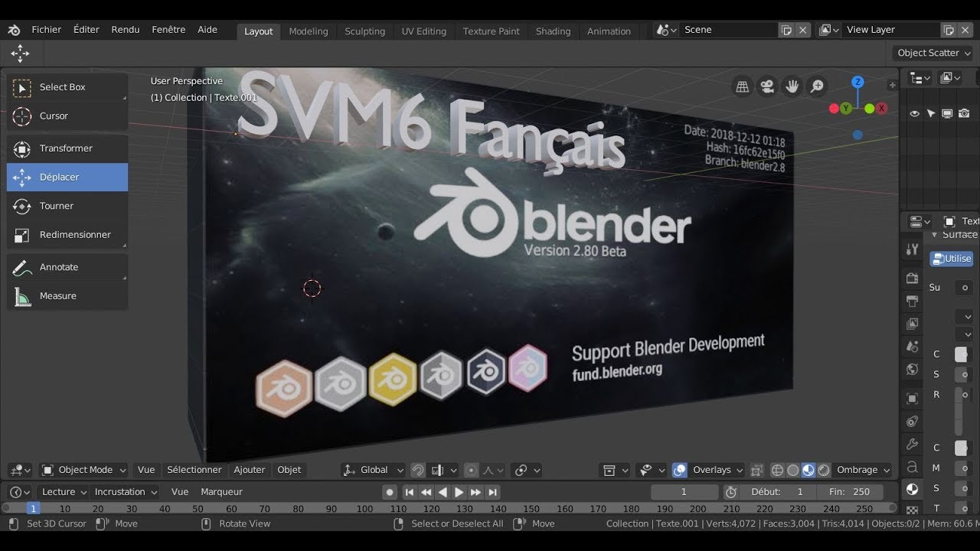Toggle auto keying record button
Screen dimensions: 980x551
(390, 492)
